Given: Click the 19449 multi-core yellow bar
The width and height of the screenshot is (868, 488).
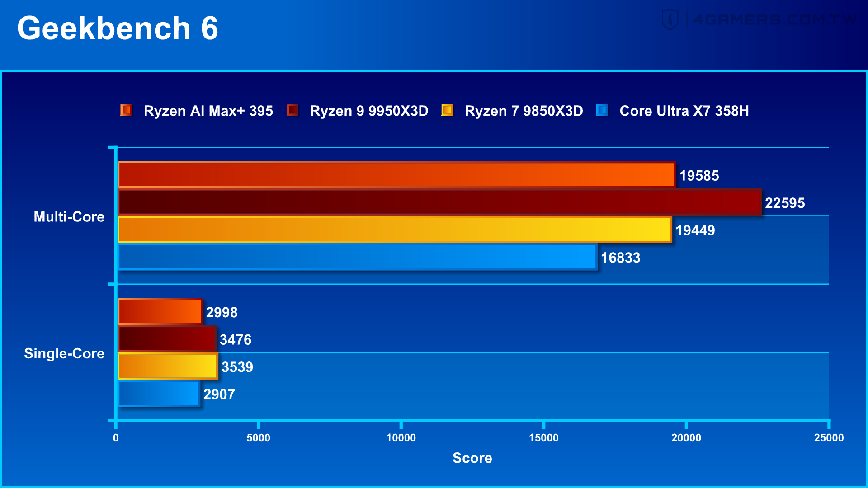Looking at the screenshot, I should click(395, 230).
